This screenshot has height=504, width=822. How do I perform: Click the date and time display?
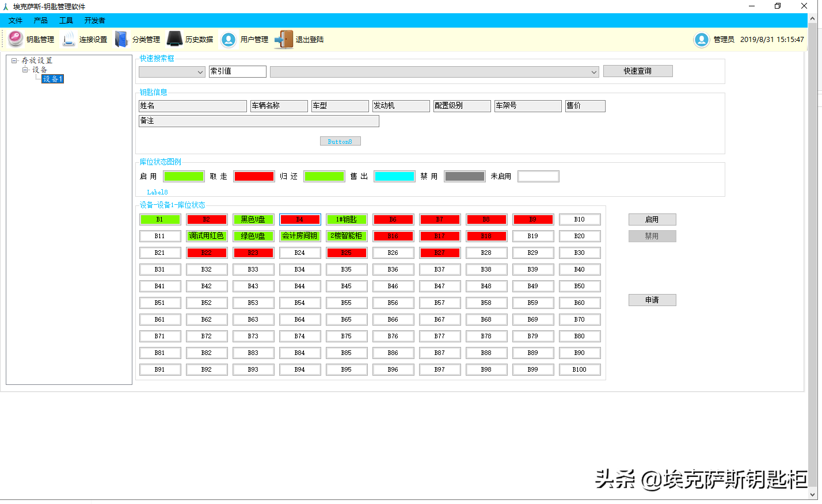point(772,39)
